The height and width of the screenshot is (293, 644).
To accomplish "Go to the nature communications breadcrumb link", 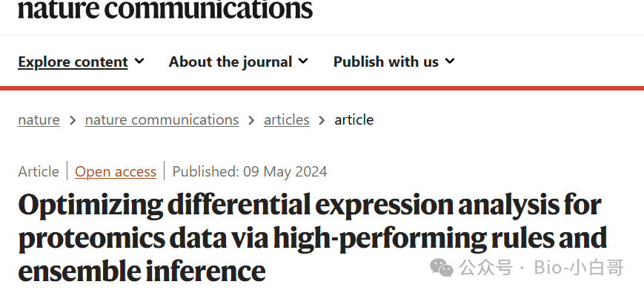I will 162,120.
